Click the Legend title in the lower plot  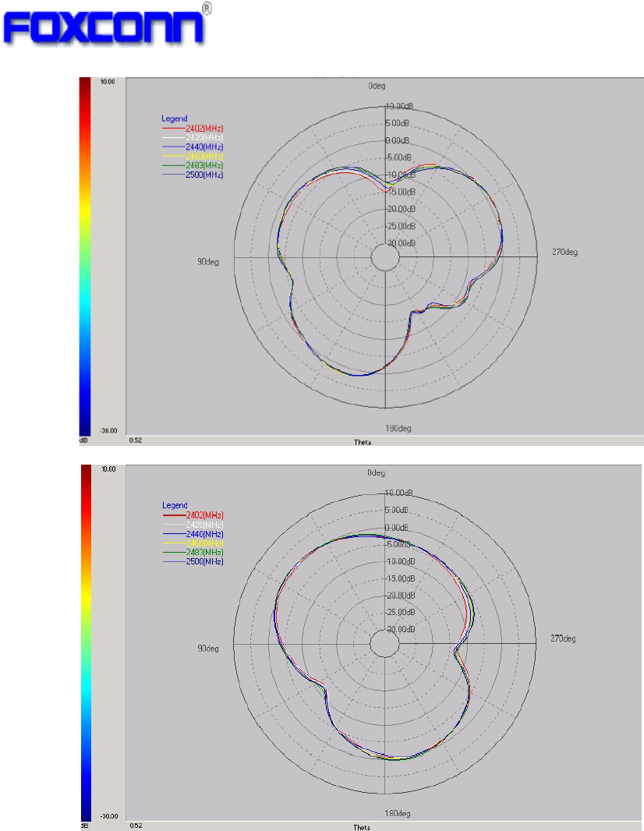pyautogui.click(x=175, y=506)
